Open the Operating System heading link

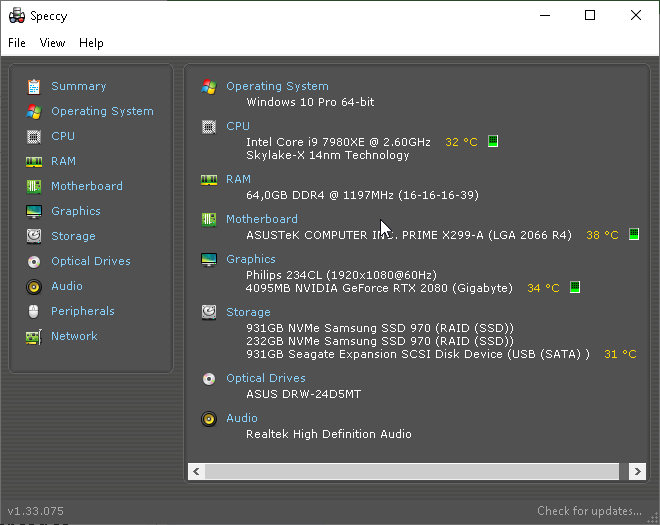[277, 86]
